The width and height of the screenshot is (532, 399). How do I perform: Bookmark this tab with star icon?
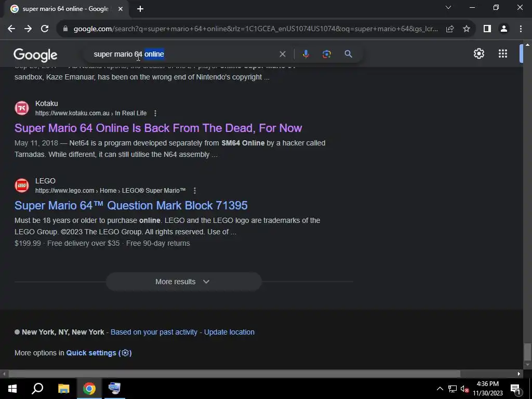click(x=467, y=29)
